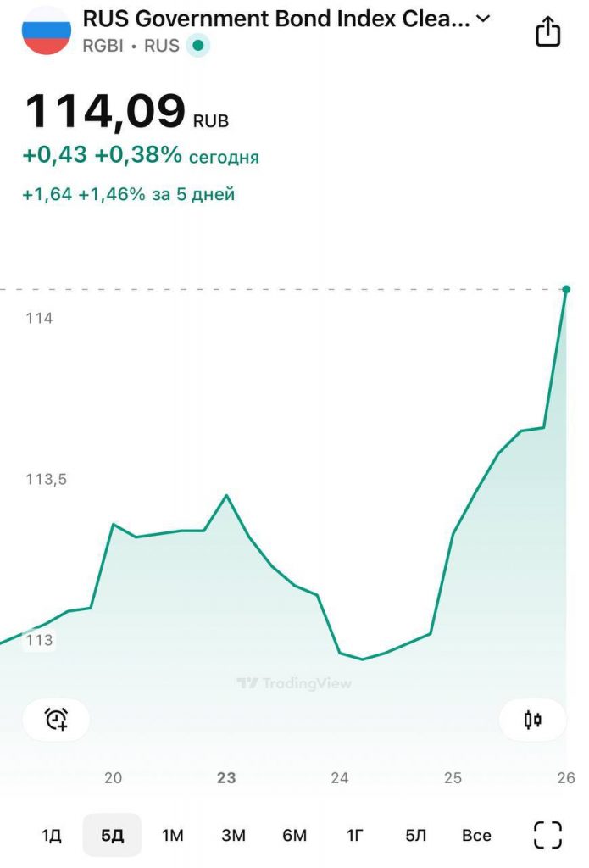Viewport: 589px width, 868px height.
Task: Tap the green market status dot
Action: pos(197,46)
